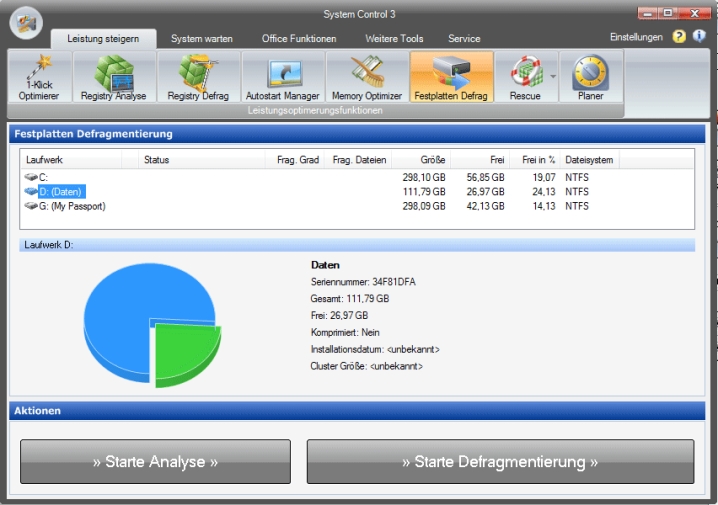Viewport: 718px width, 505px height.
Task: Switch to the System warten tab
Action: click(202, 38)
